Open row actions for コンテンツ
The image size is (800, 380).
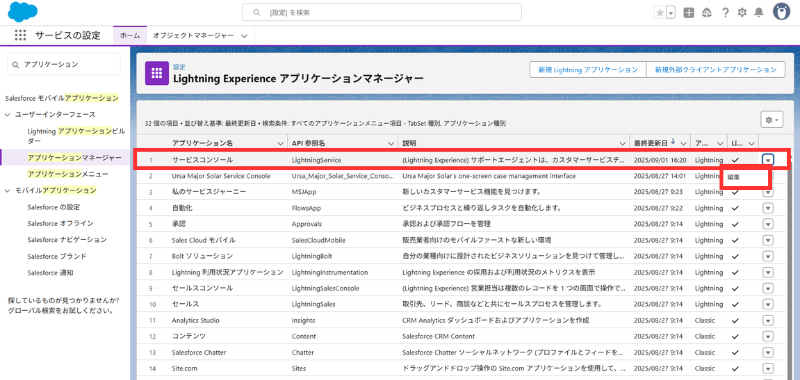(768, 336)
